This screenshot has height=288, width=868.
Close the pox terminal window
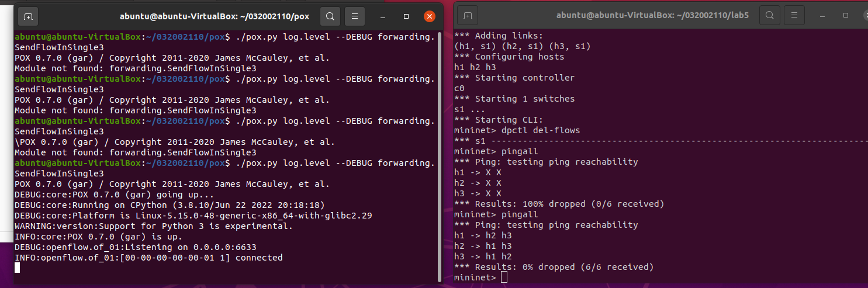click(430, 16)
